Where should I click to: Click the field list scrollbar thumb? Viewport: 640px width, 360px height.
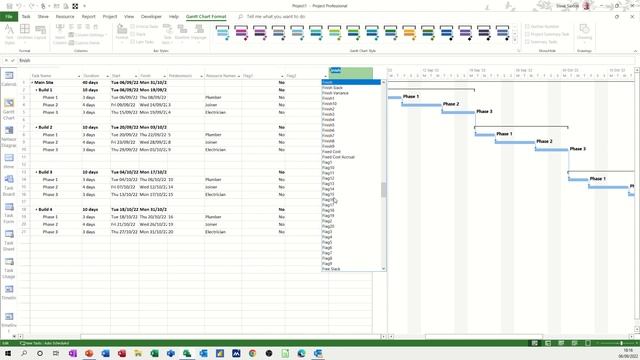[x=383, y=190]
